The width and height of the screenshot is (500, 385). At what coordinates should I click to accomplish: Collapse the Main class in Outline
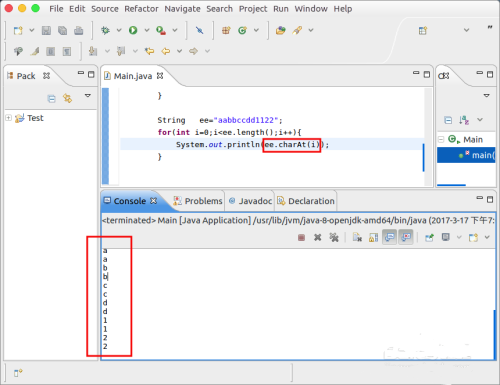click(x=441, y=139)
